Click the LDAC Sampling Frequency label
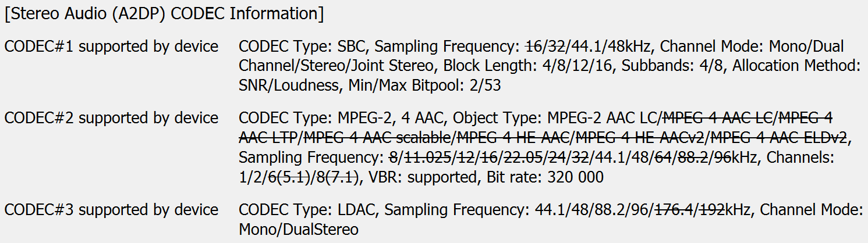 [457, 210]
